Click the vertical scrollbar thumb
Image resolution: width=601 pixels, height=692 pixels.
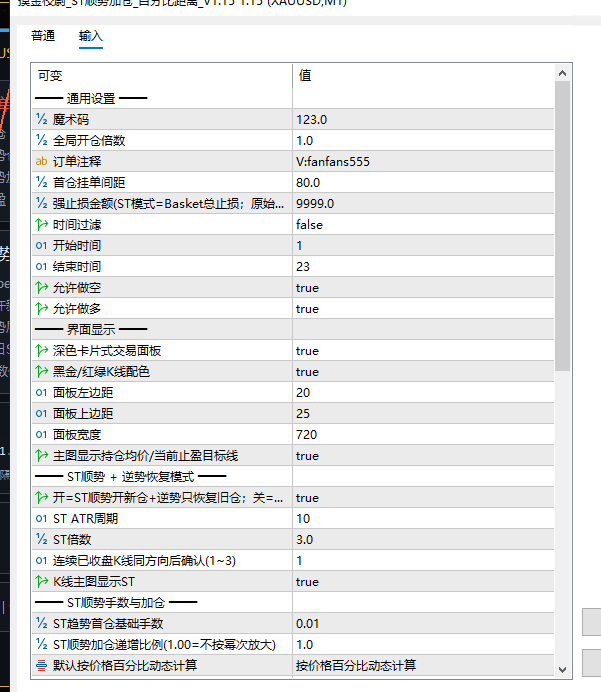click(562, 226)
